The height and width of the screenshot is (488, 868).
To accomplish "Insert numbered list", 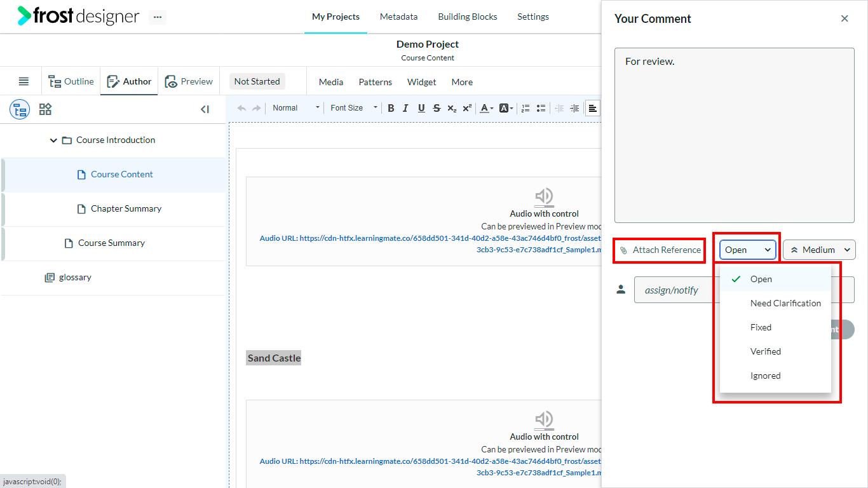I will [x=526, y=108].
